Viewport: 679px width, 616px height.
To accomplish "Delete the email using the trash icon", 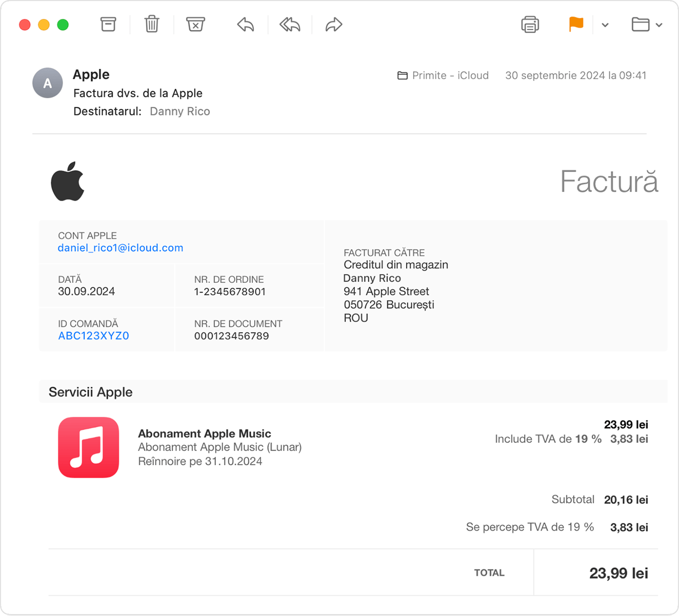I will click(x=151, y=24).
